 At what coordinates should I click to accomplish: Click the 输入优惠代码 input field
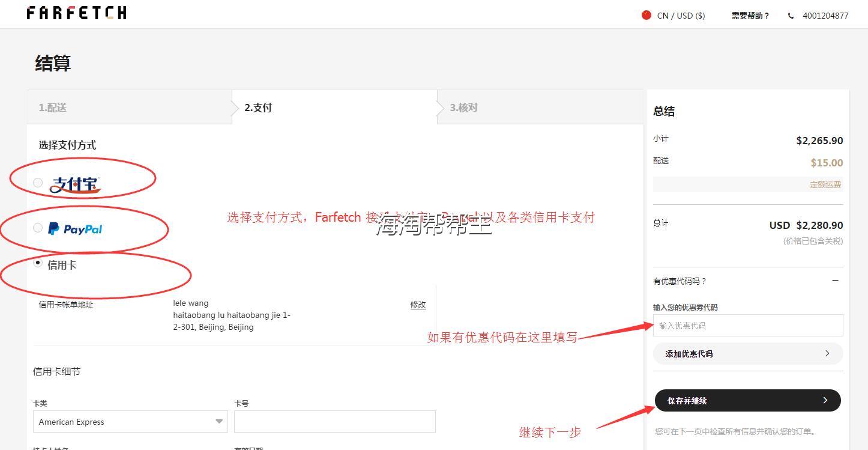tap(748, 326)
